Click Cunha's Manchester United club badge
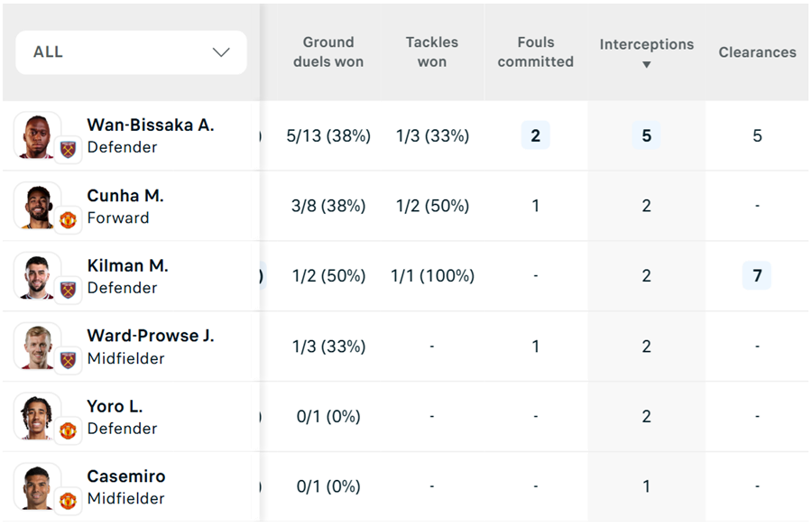 pyautogui.click(x=69, y=220)
